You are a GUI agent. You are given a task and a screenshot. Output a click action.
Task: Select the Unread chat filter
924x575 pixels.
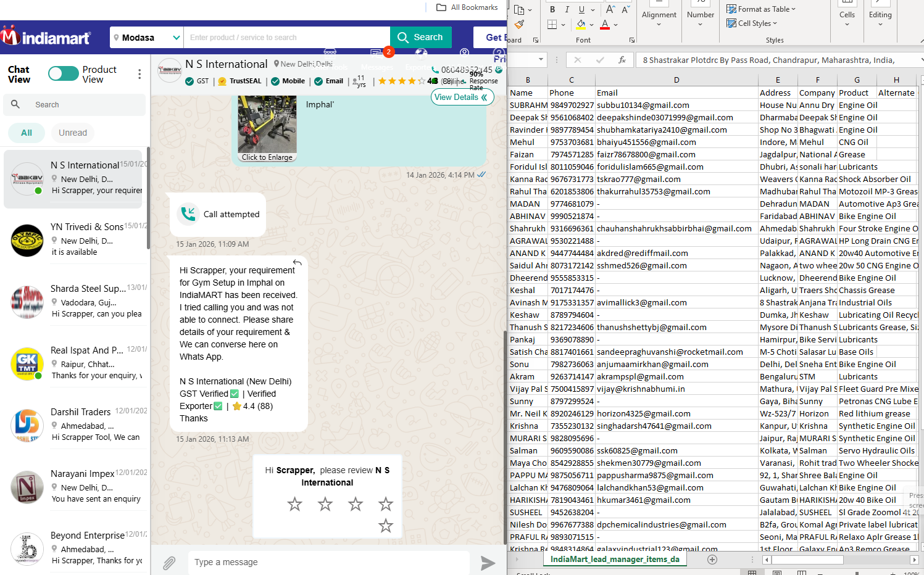coord(73,133)
